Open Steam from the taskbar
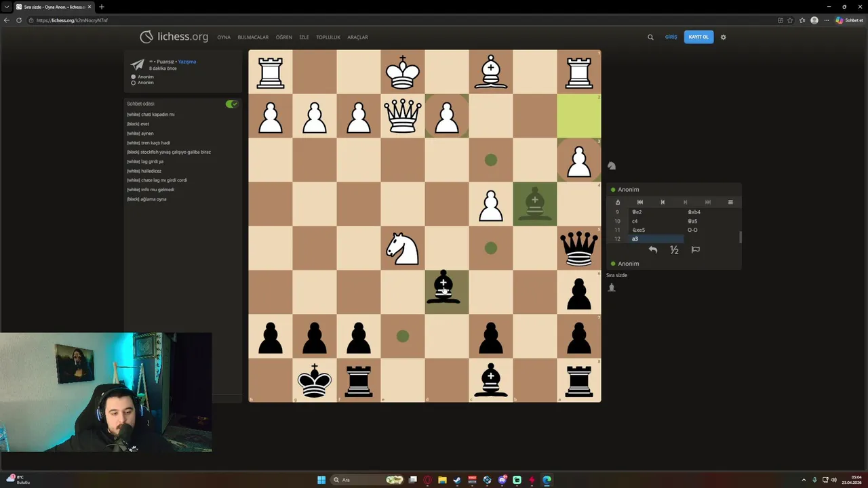Image resolution: width=868 pixels, height=488 pixels. 457,480
